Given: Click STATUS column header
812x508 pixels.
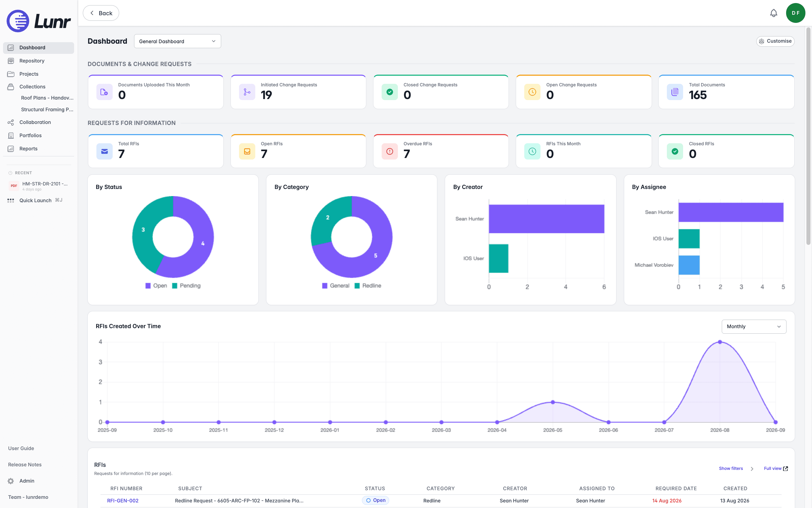Looking at the screenshot, I should pos(375,488).
